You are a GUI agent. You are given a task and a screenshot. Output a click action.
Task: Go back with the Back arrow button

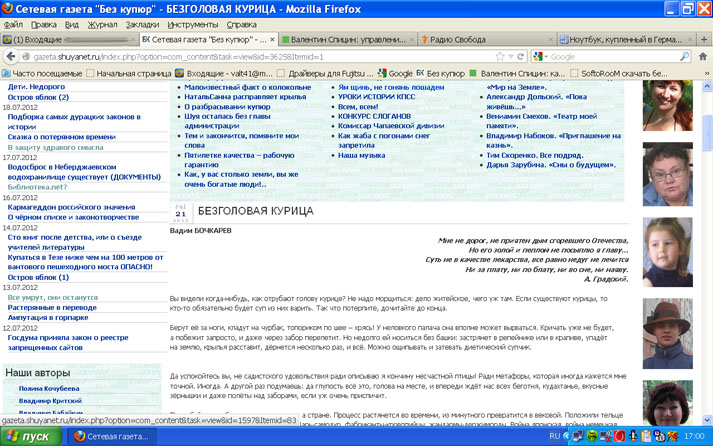11,56
